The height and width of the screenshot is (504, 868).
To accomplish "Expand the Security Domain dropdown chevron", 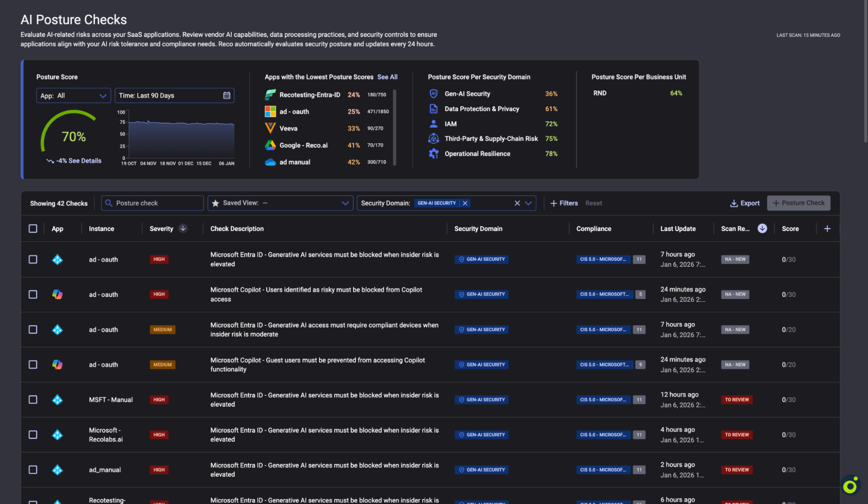I will point(528,203).
